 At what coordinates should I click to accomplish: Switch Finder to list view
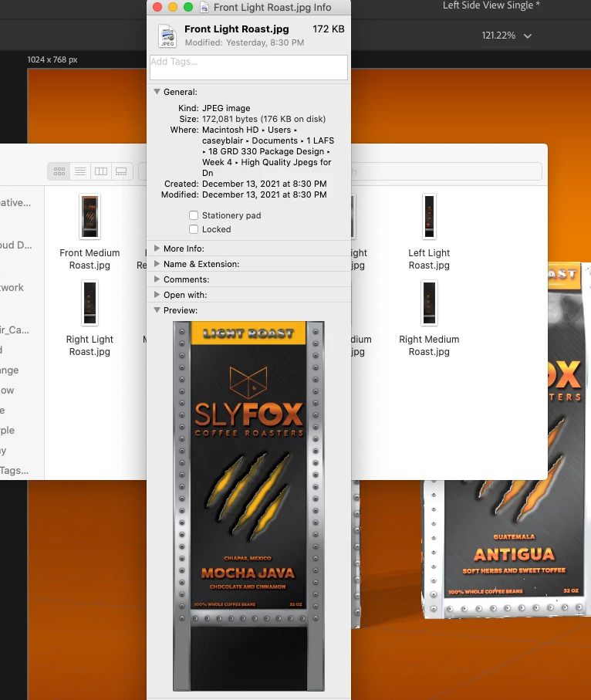[x=80, y=171]
